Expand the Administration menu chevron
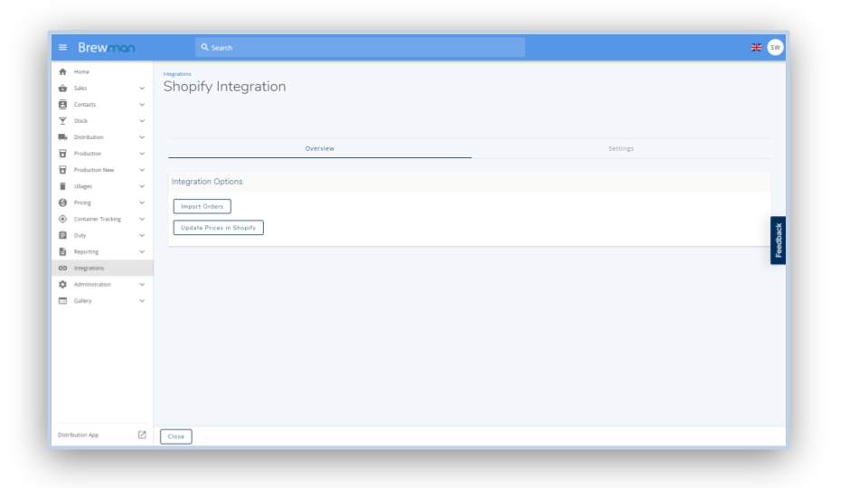Screen dimensions: 868x488 (x=142, y=285)
